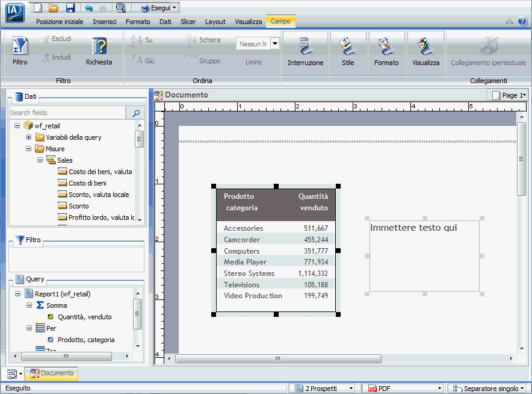Switch to the Layout tab
The image size is (532, 394).
tap(215, 22)
